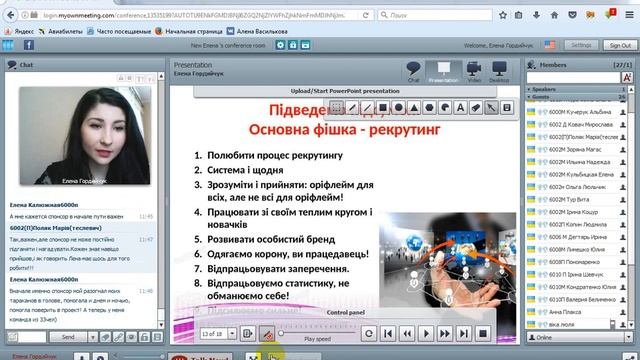
Task: Open Часто посещаемые bookmark
Action: click(x=119, y=31)
